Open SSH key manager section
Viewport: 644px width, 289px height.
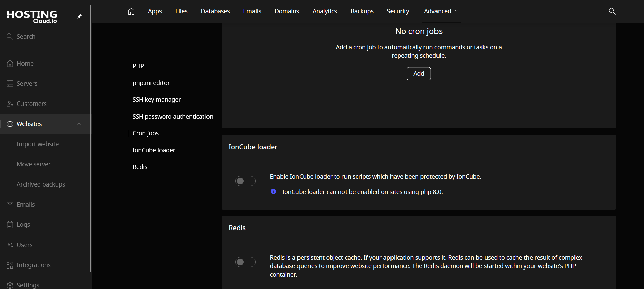pos(156,100)
